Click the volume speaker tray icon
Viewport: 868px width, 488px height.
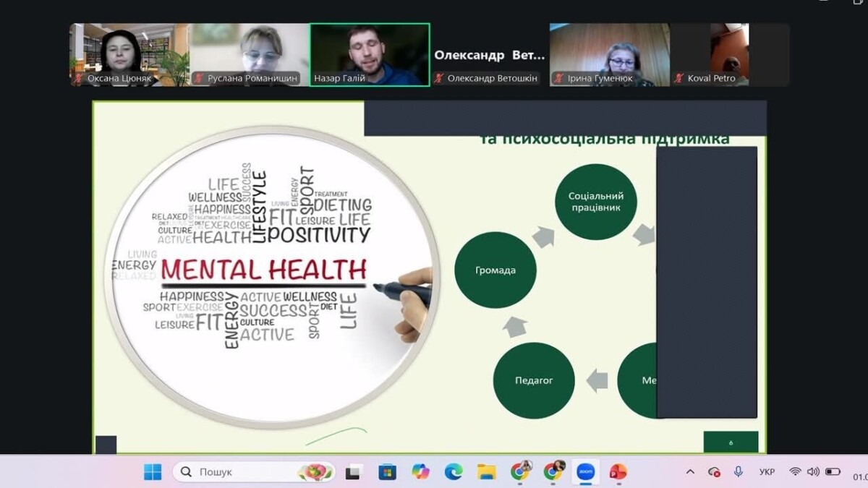click(813, 471)
